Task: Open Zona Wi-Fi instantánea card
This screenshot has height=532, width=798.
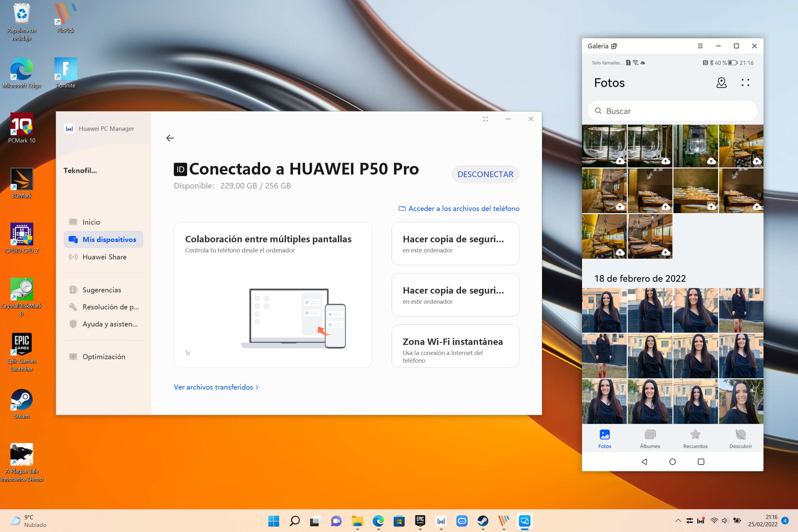Action: pos(455,346)
